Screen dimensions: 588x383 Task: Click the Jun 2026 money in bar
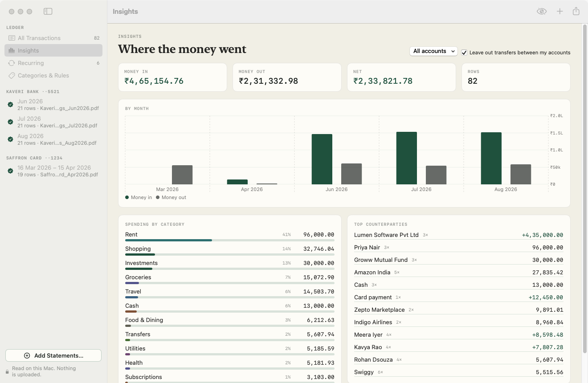pos(322,159)
